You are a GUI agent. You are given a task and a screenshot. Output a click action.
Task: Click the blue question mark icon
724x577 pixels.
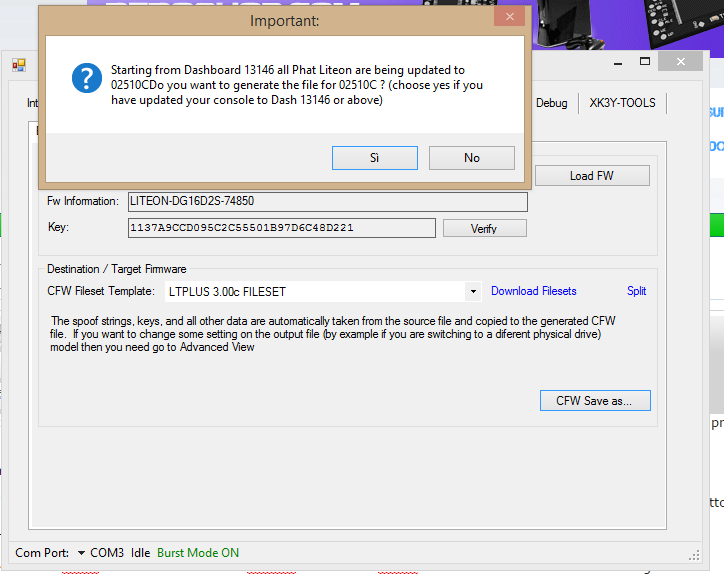coord(87,78)
